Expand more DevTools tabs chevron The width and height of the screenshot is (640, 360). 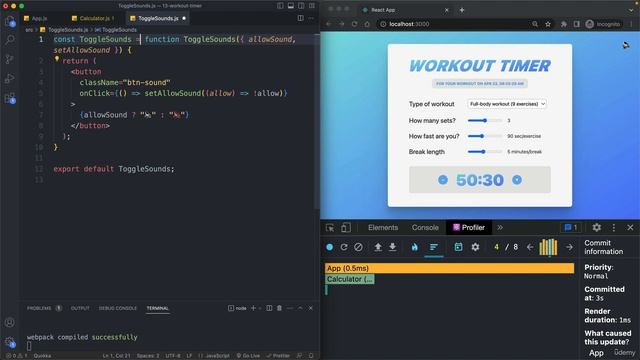coord(500,228)
